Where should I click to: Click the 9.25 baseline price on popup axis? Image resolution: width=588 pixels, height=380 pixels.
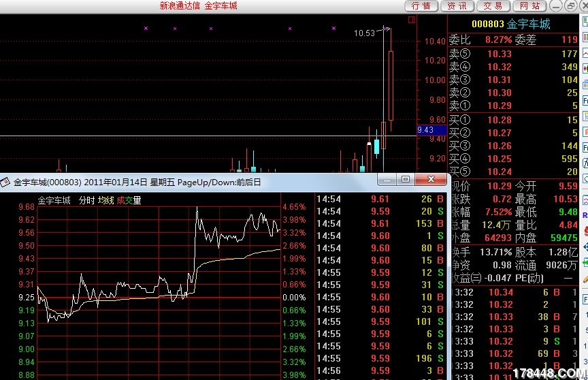pos(27,298)
